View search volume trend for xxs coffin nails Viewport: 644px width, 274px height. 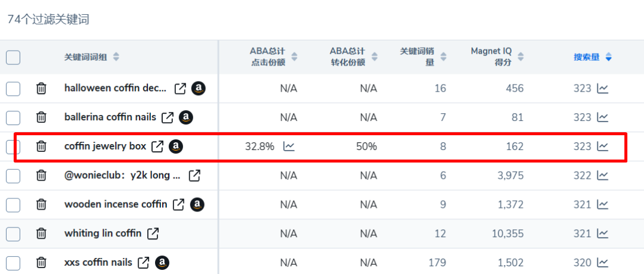603,262
